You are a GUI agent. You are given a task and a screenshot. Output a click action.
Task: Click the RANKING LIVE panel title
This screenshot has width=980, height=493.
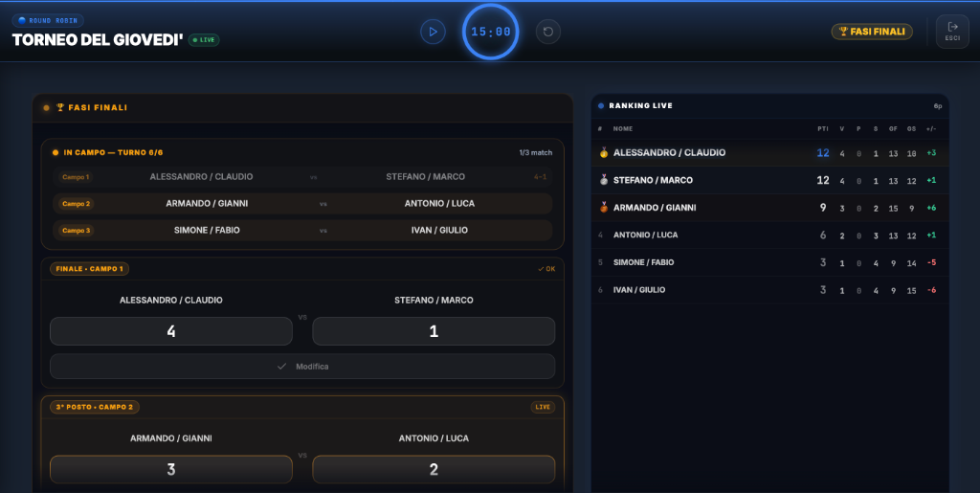[x=640, y=105]
